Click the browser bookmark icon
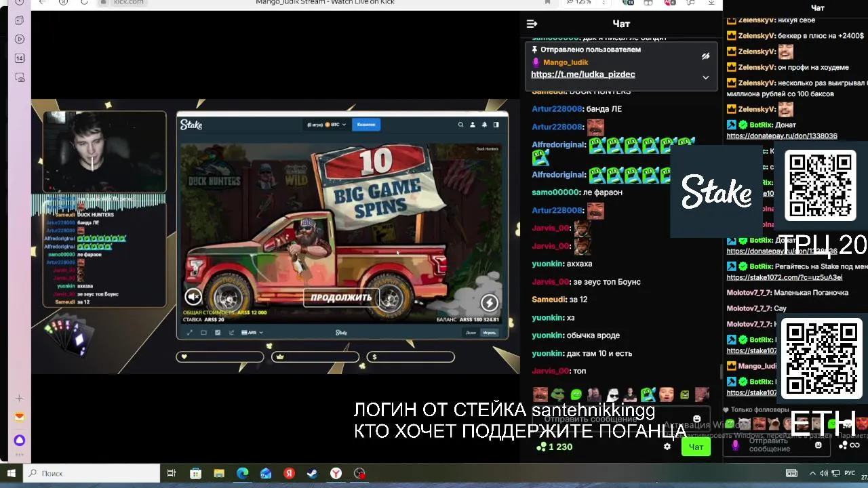 tap(547, 2)
